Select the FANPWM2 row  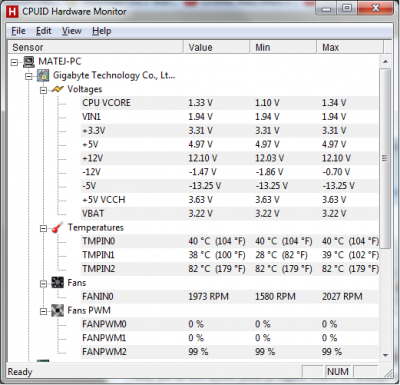[x=229, y=352]
